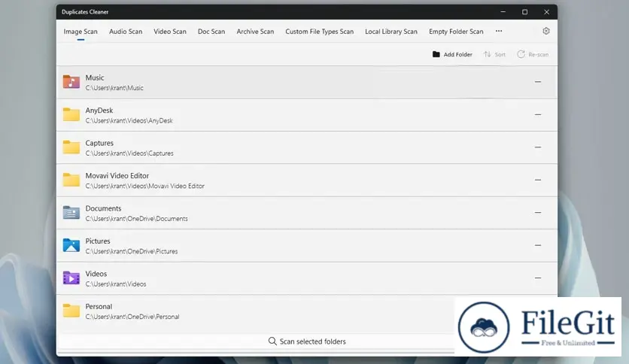Switch to Local Library Scan tab
The width and height of the screenshot is (629, 364).
(x=391, y=32)
